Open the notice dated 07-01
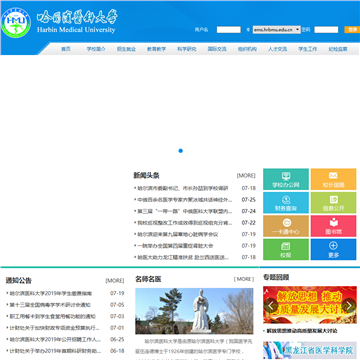This screenshot has width=360, height=360. click(54, 328)
